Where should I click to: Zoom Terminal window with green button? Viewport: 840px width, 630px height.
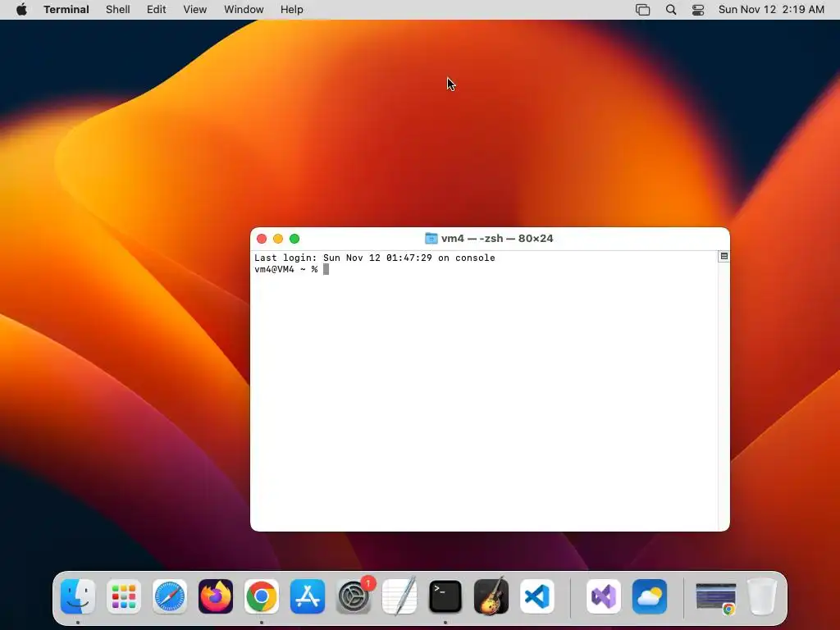click(294, 239)
